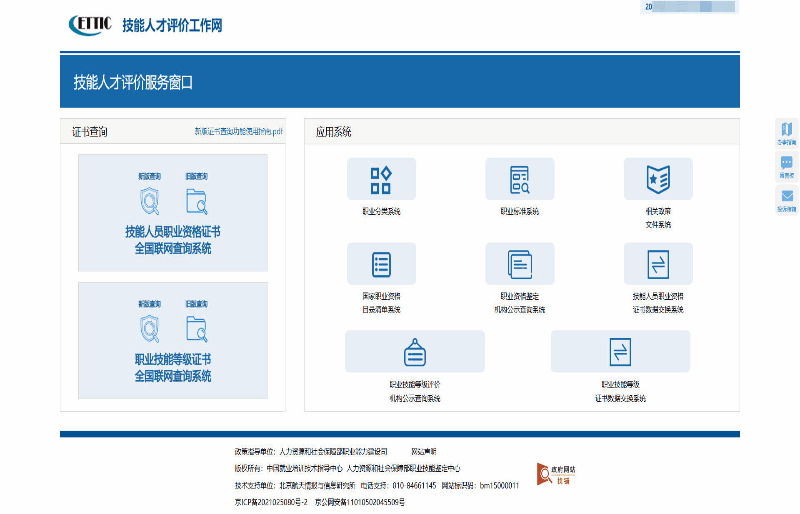Open the 国家职业资格目录清单系统 list icon
This screenshot has width=800, height=514.
381,264
